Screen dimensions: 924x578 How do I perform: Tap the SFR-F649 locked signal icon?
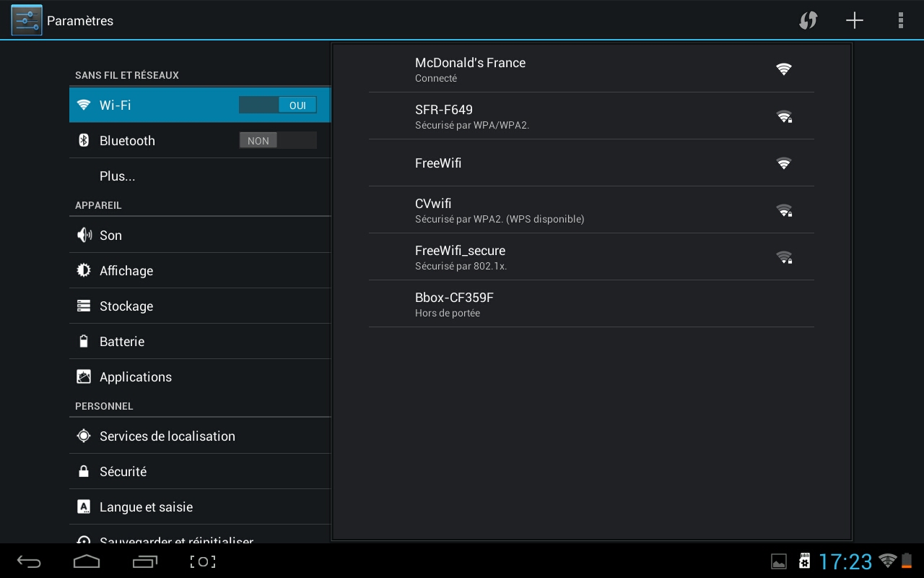(784, 116)
